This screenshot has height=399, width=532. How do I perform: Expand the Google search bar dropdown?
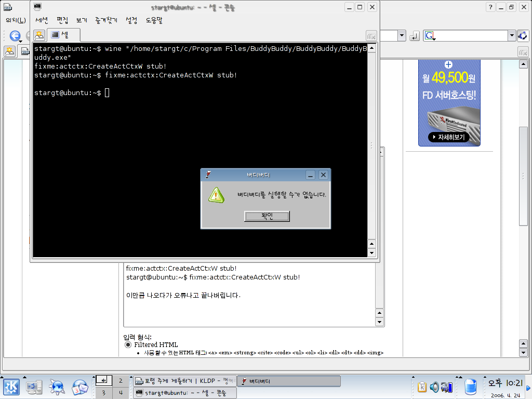point(512,35)
